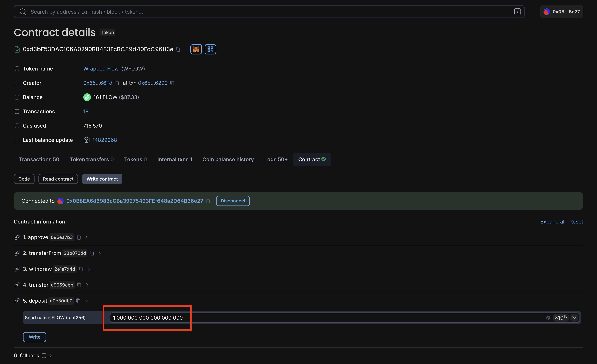Screen dimensions: 597x364
Task: Copy the creator transaction hash
Action: click(172, 83)
